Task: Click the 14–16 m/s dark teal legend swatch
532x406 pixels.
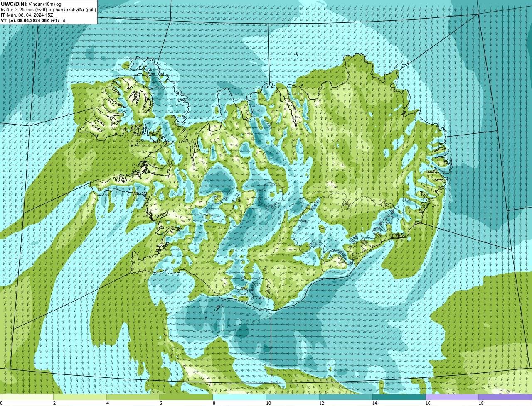Action: click(x=399, y=397)
